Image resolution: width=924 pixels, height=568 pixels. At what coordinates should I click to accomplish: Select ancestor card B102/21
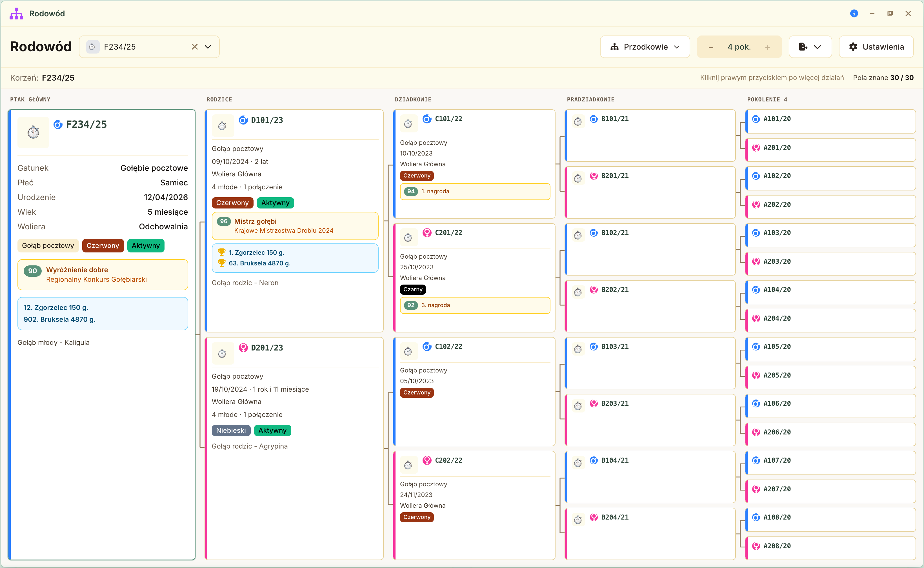coord(650,249)
